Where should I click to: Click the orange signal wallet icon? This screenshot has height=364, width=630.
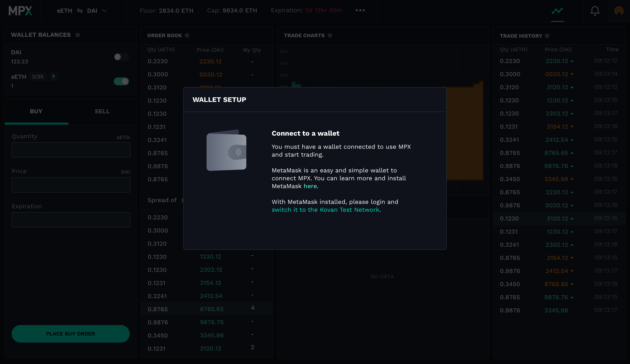tap(619, 11)
